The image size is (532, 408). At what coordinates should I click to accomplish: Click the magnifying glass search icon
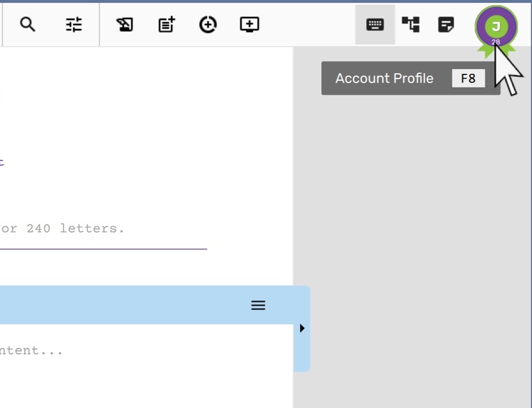click(28, 24)
